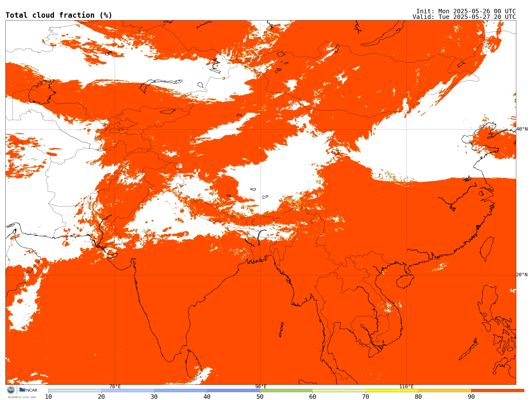This screenshot has height=400, width=532.
Task: Click the colorbar tick label 20
Action: pyautogui.click(x=101, y=397)
